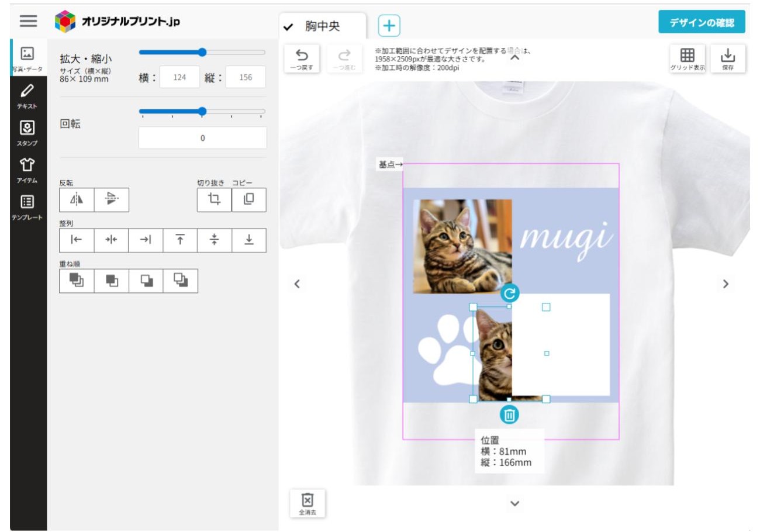
Task: Click the copy (コピー) icon
Action: coord(249,200)
